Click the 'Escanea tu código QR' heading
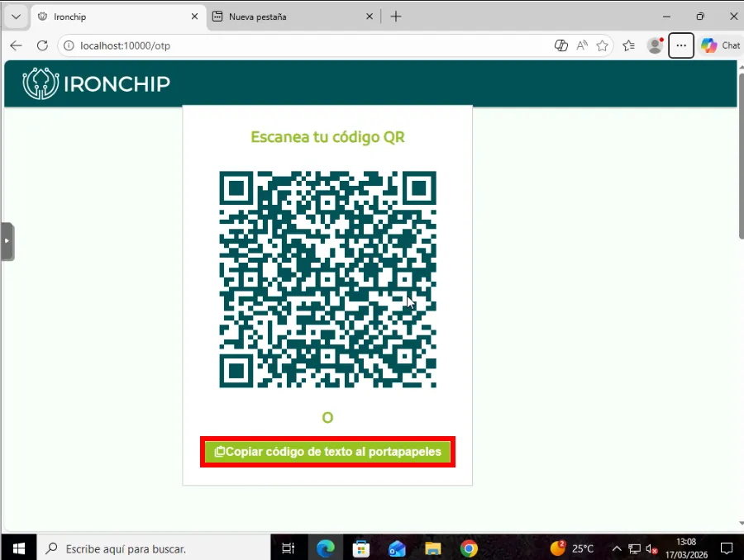The height and width of the screenshot is (560, 744). click(327, 137)
